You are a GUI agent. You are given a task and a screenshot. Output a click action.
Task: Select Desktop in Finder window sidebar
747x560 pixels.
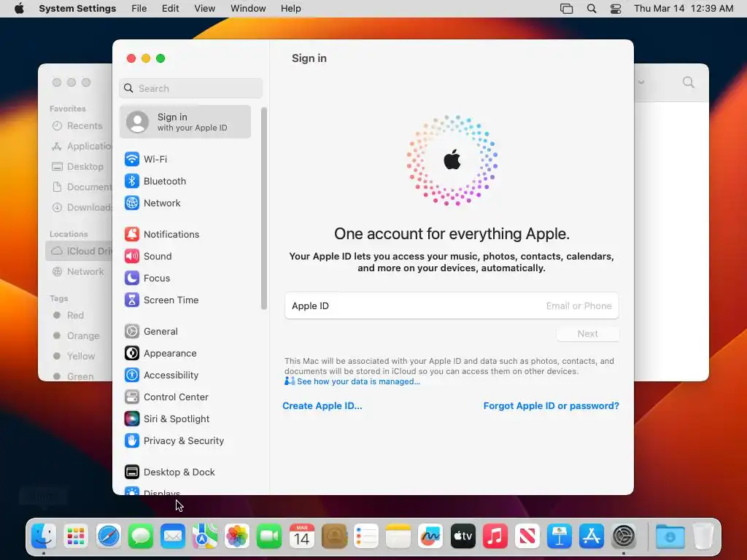point(77,167)
